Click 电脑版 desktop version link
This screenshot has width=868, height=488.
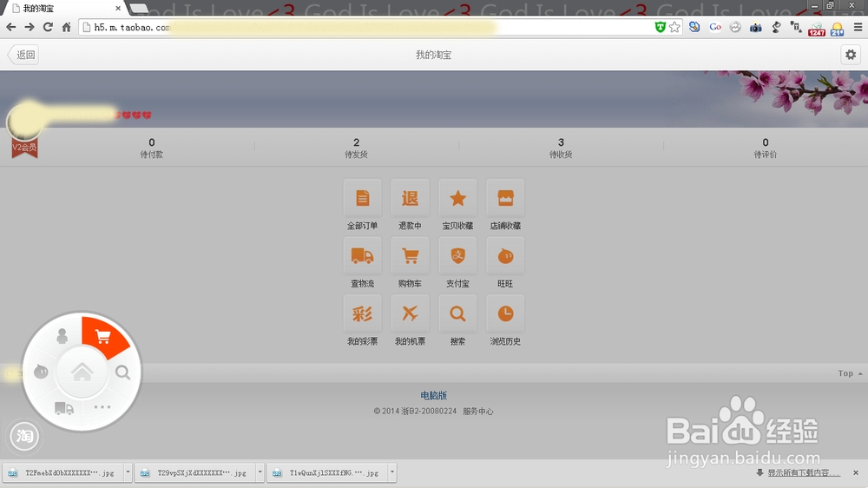tap(433, 395)
